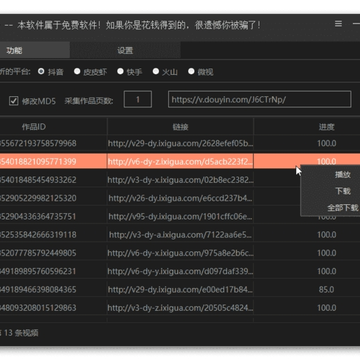Viewport: 360px width, 360px height.
Task: Click the 链接 column header
Action: (180, 127)
